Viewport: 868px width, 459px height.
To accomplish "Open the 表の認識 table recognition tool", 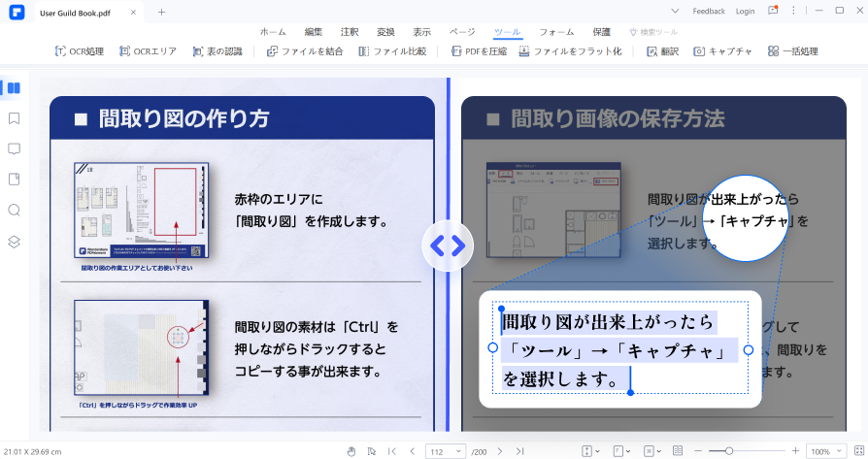I will [217, 51].
